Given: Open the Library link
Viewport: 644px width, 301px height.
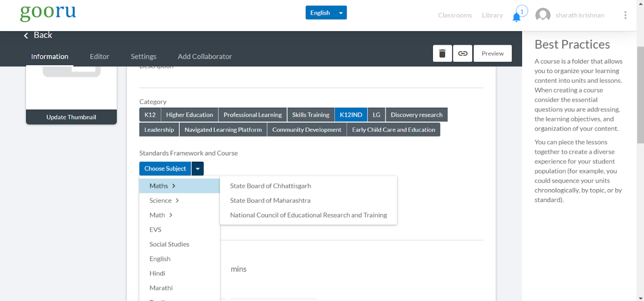Looking at the screenshot, I should point(492,15).
